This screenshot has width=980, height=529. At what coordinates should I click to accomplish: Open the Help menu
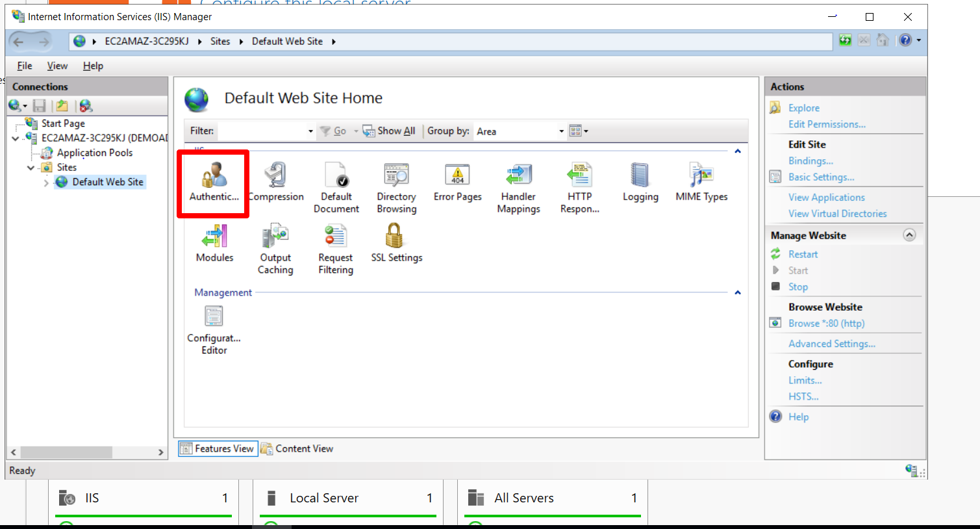pyautogui.click(x=93, y=66)
